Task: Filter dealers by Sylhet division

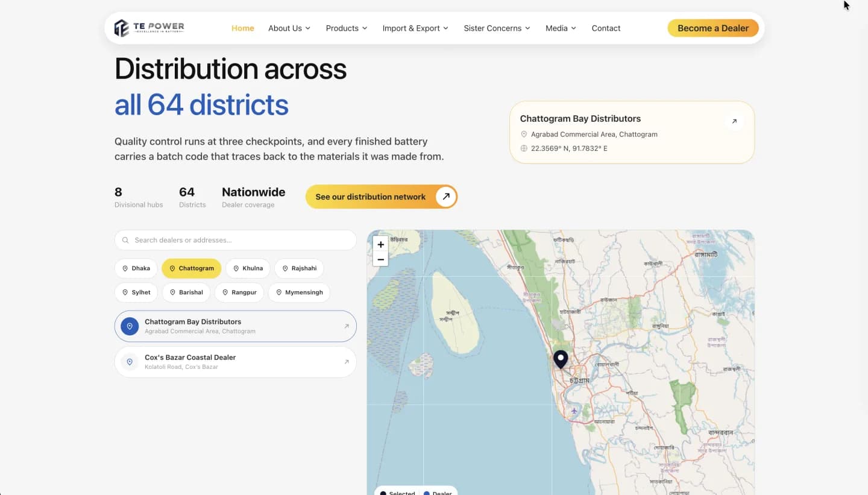Action: 136,292
